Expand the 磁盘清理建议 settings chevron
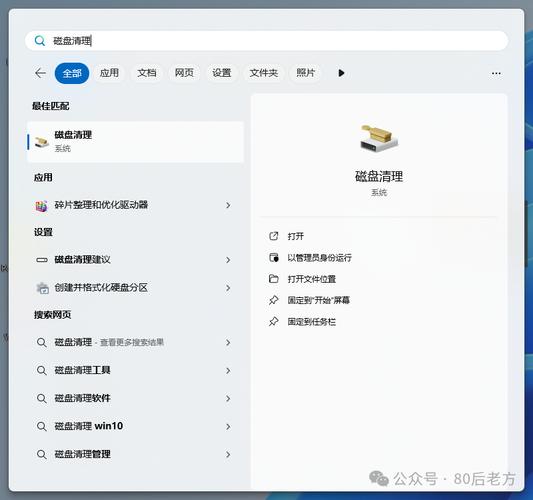533x500 pixels. (x=228, y=260)
